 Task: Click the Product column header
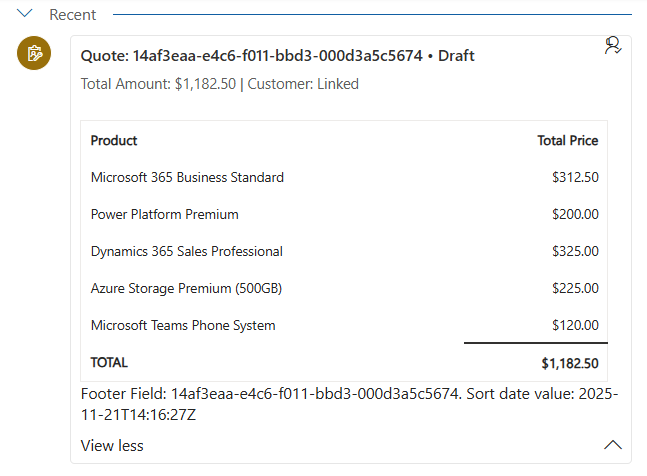(x=114, y=141)
